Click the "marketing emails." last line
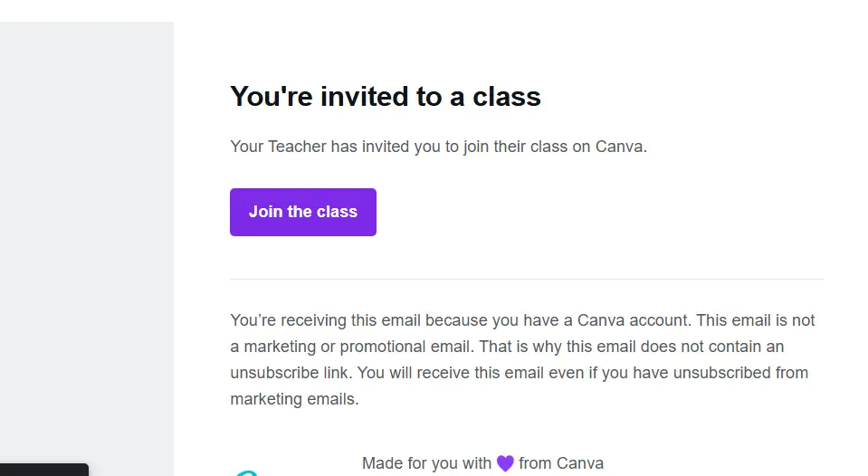868x476 pixels. [x=294, y=398]
